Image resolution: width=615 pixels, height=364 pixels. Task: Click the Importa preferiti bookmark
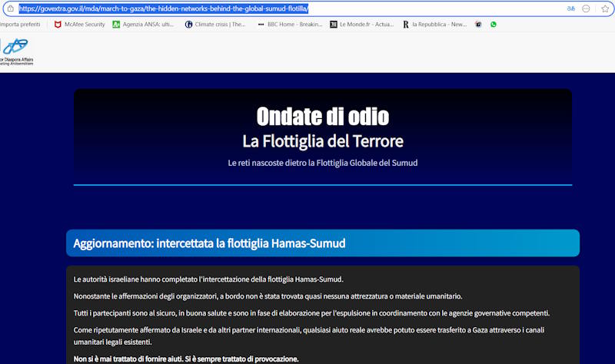[19, 25]
